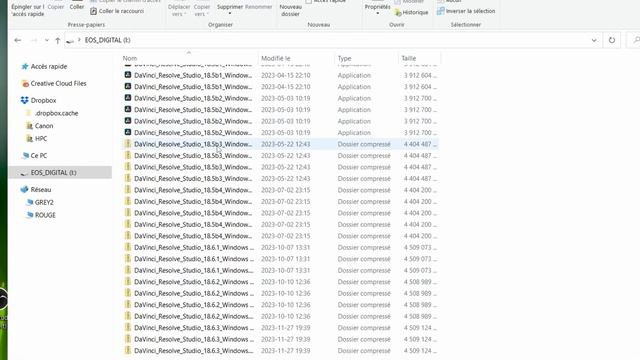Go forward with the Forward arrow
This screenshot has width=640, height=360.
pyautogui.click(x=34, y=40)
